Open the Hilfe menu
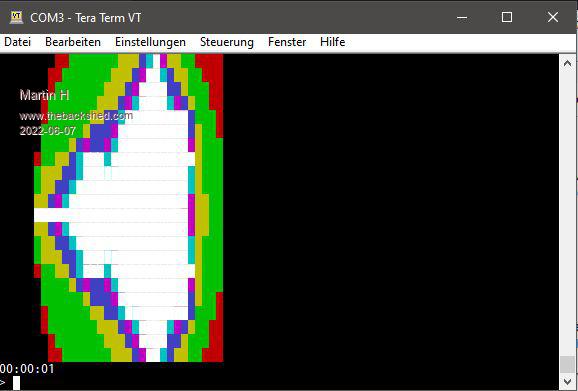Viewport: 578px width, 391px height. pos(332,42)
